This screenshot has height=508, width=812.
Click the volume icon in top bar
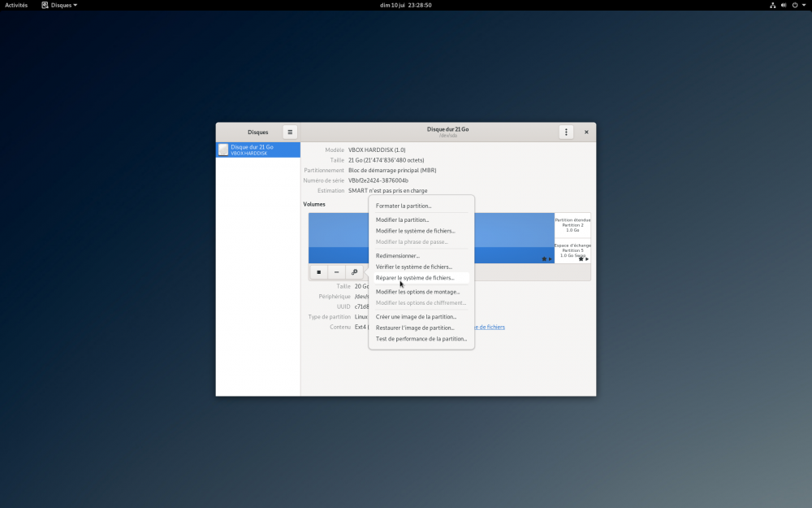784,5
